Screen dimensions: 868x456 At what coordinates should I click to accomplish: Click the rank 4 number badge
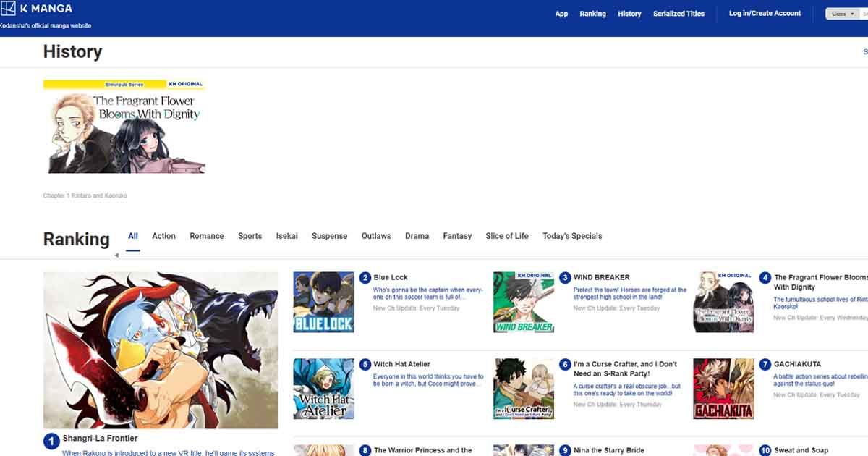tap(765, 277)
